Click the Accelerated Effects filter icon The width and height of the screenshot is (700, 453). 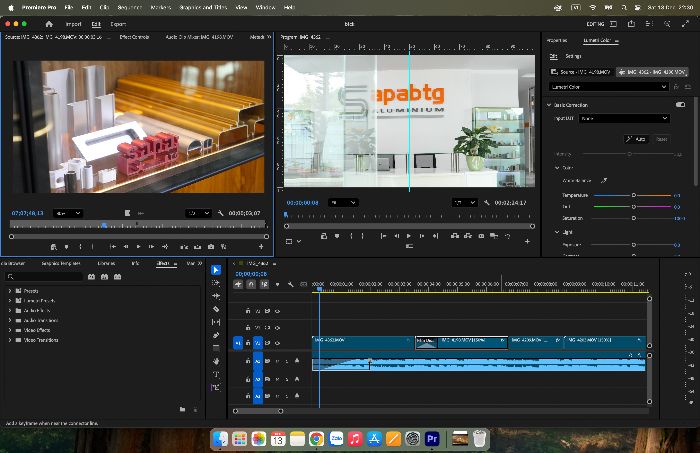[x=92, y=277]
